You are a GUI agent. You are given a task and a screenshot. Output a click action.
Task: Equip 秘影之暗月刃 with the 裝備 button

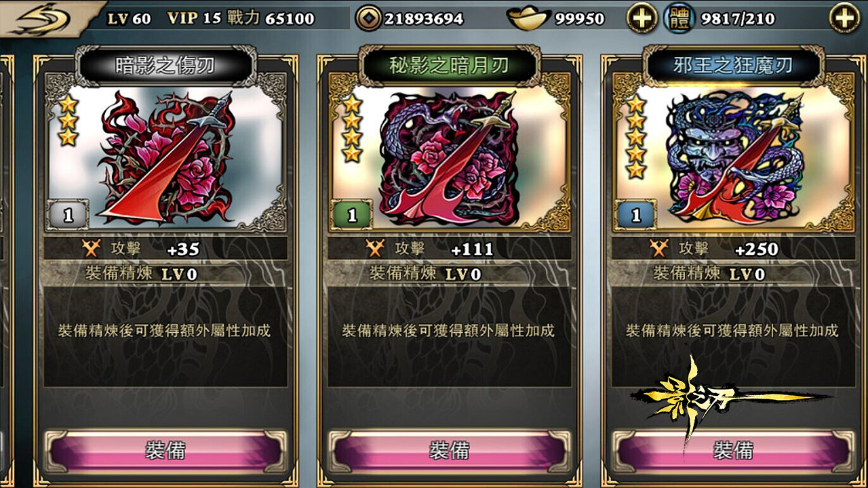(450, 451)
